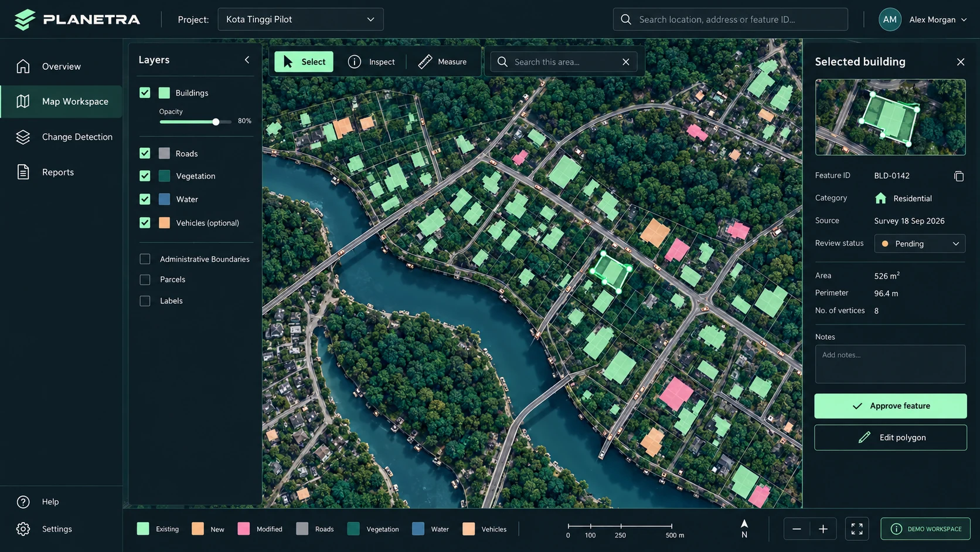980x552 pixels.
Task: Enable the Administrative Boundaries layer
Action: pos(145,259)
